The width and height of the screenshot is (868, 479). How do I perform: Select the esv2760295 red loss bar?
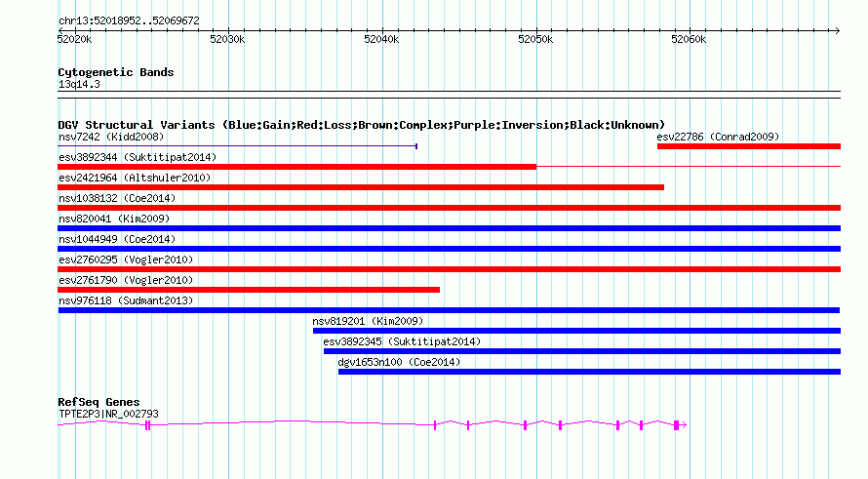449,269
